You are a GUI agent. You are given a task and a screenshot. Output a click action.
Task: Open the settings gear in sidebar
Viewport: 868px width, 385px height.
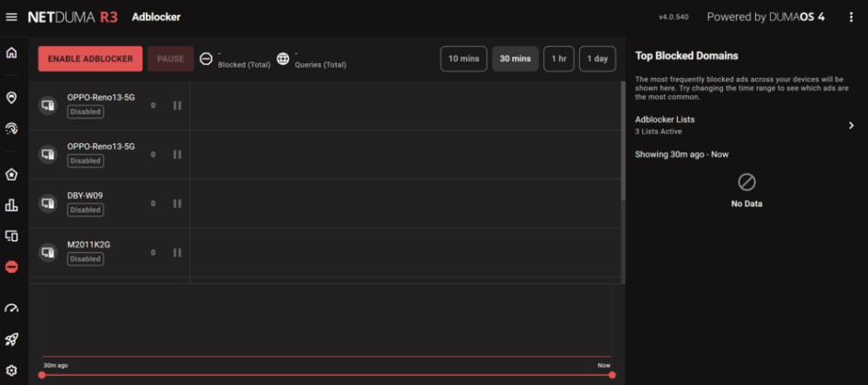pyautogui.click(x=11, y=370)
